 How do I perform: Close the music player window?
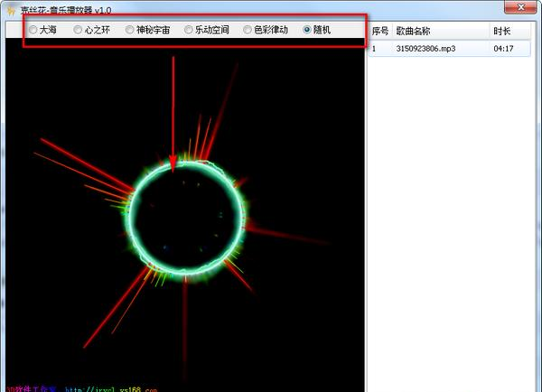coord(520,7)
